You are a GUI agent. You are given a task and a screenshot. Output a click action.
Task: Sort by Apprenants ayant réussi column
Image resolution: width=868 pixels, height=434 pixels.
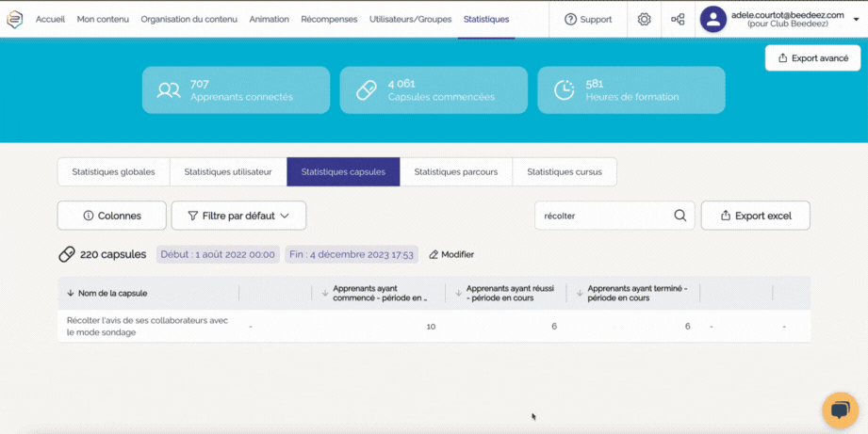point(459,294)
